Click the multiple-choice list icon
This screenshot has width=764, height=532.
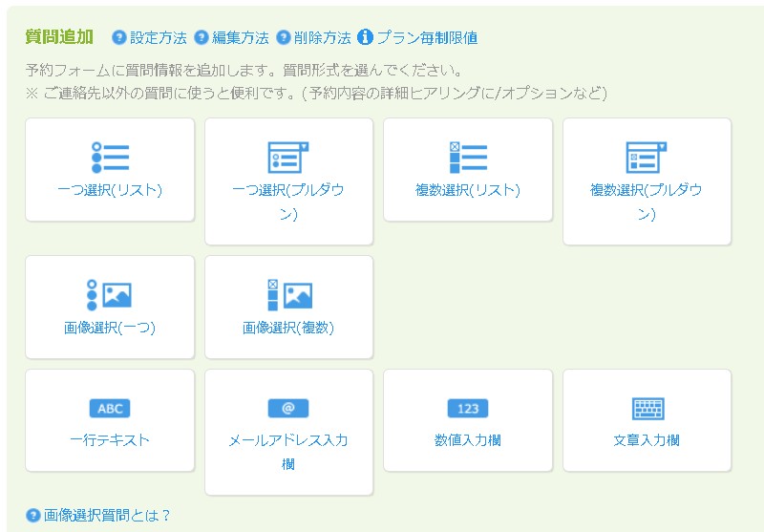(x=468, y=157)
